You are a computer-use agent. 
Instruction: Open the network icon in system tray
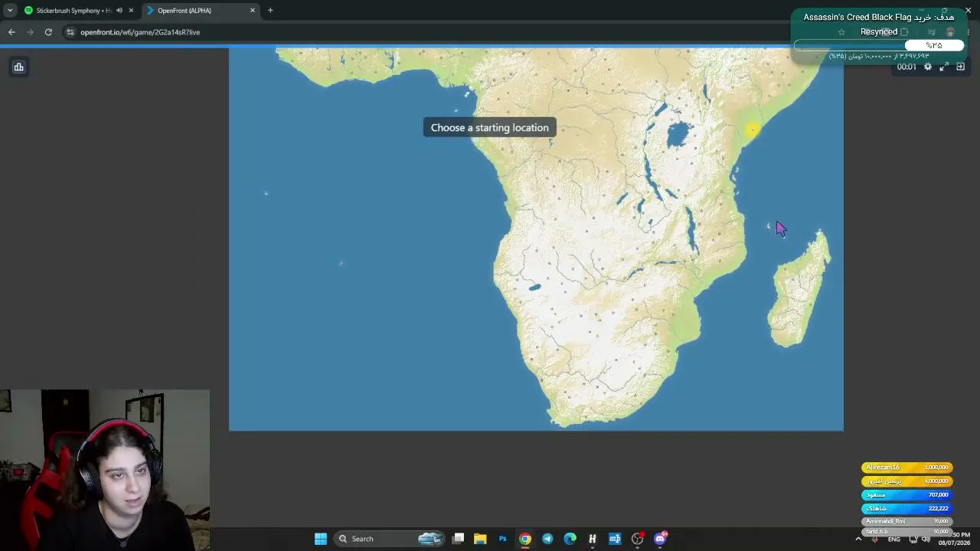[913, 540]
